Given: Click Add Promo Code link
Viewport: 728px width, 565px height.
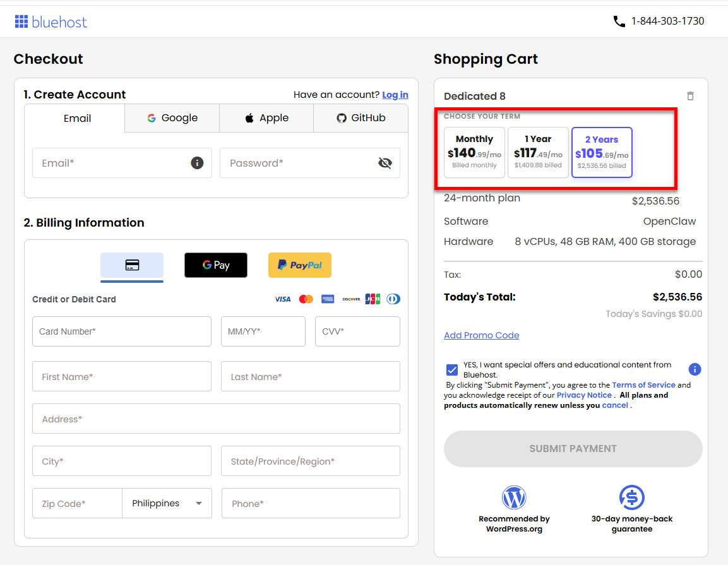Looking at the screenshot, I should click(482, 335).
